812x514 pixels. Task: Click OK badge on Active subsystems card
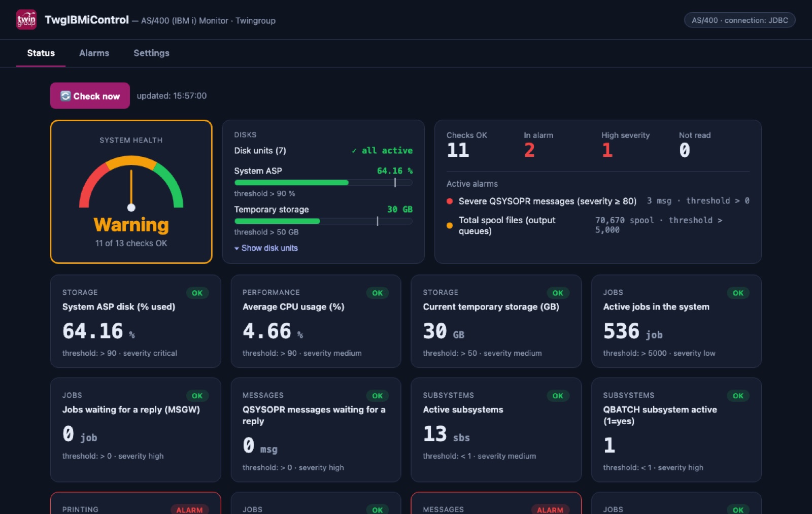coord(558,396)
